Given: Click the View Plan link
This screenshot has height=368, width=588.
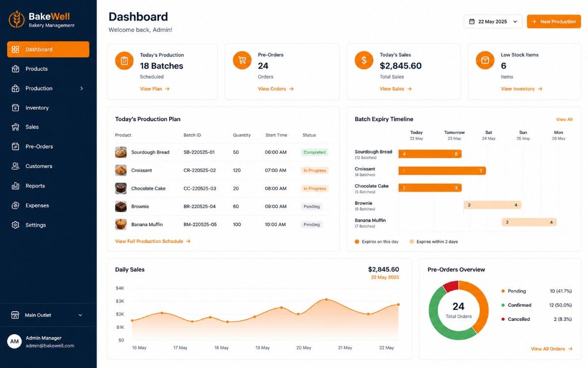Looking at the screenshot, I should (x=155, y=89).
